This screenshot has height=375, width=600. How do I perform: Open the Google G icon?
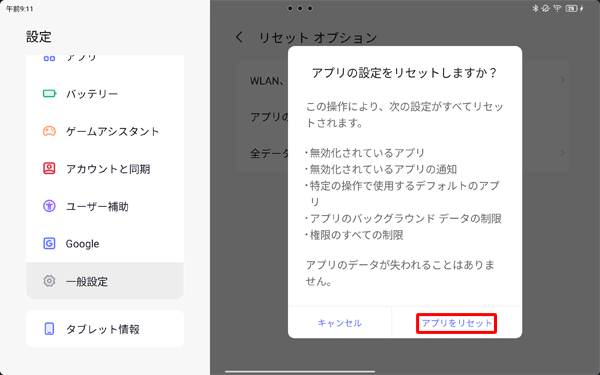tap(49, 243)
